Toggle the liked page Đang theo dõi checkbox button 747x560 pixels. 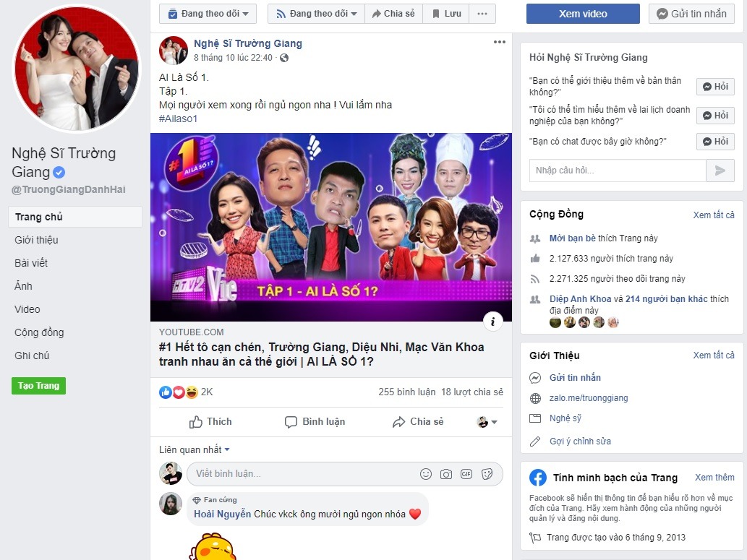[208, 14]
